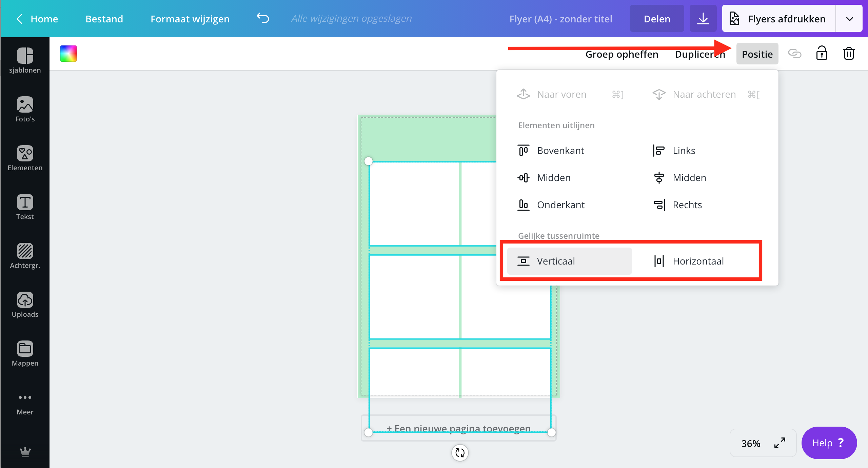Open the Bestand menu
Viewport: 868px width, 468px height.
pos(104,19)
